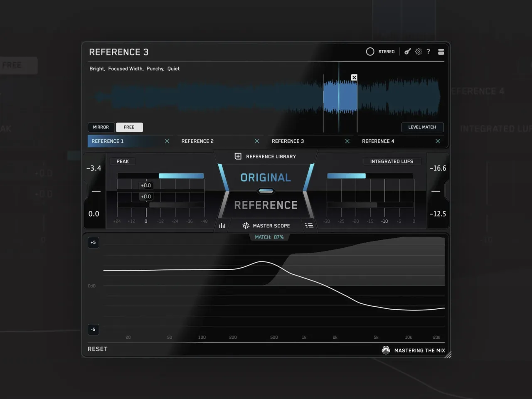Click the left peak gain slider handle

[x=96, y=191]
